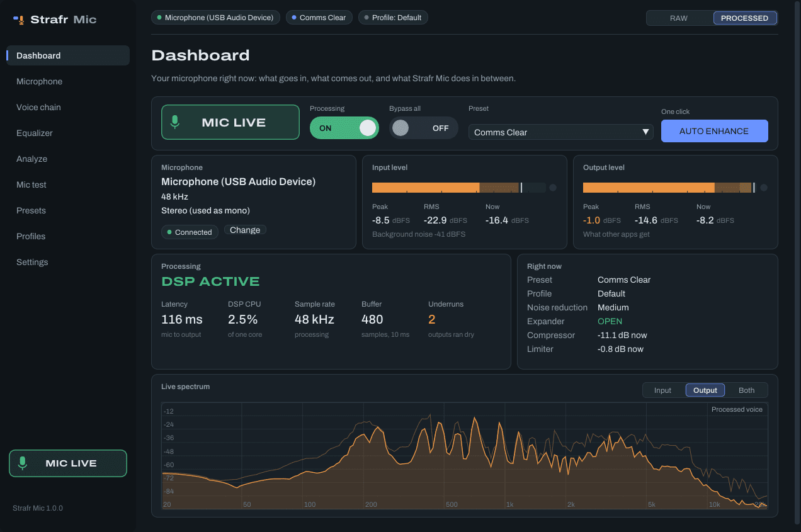Click the DSP ACTIVE status text
Viewport: 801px width, 532px height.
(x=210, y=281)
